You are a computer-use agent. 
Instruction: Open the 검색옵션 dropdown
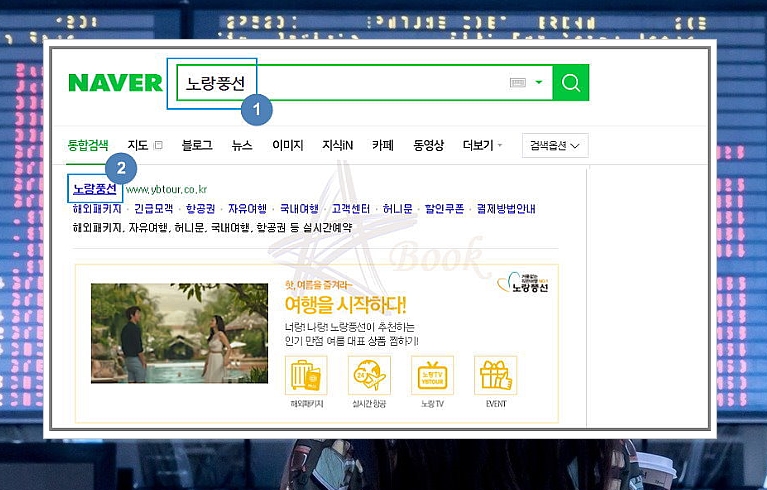(x=555, y=145)
